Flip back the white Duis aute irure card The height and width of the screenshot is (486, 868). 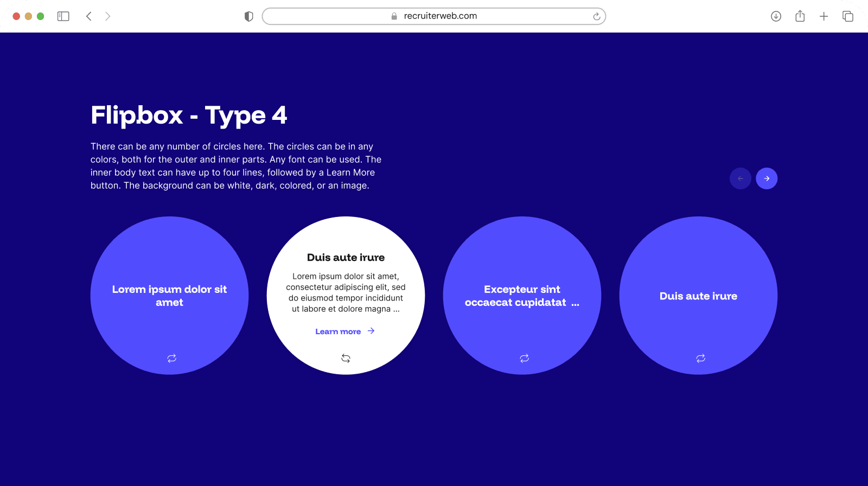tap(346, 358)
